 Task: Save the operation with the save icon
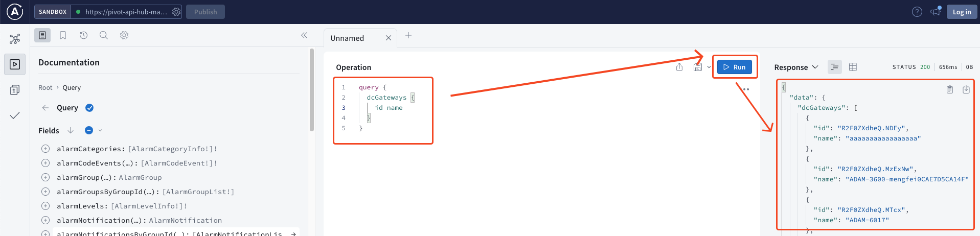[697, 67]
